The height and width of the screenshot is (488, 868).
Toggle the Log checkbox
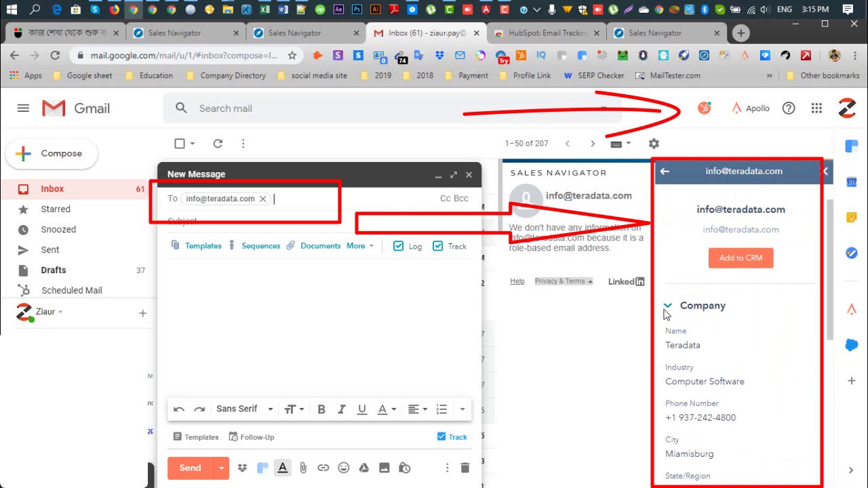[399, 246]
